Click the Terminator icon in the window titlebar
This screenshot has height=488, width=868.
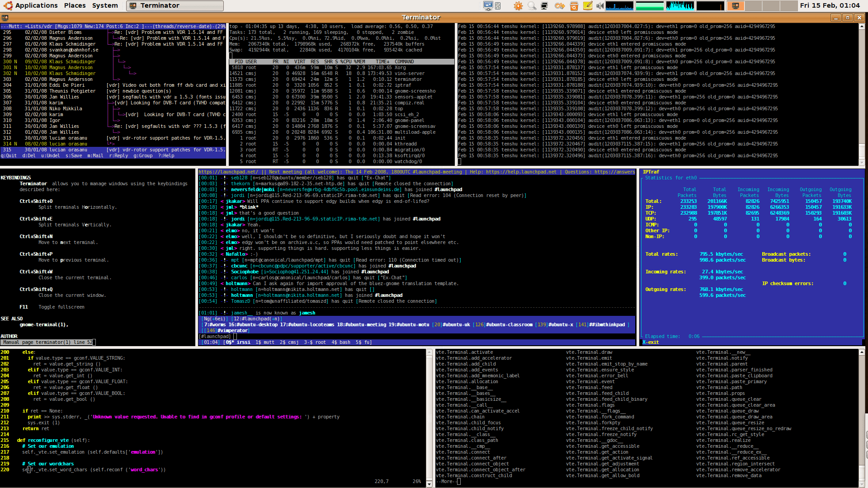click(5, 17)
